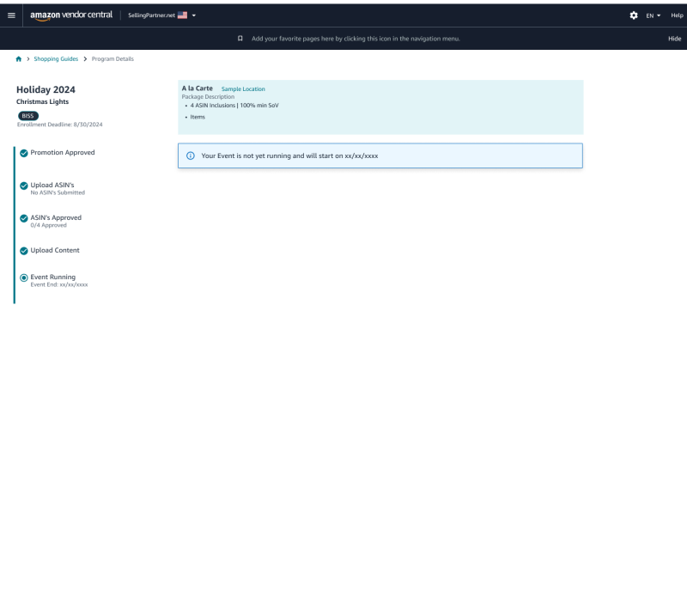Open the hamburger navigation menu
Viewport: 687px width, 616px height.
[11, 15]
